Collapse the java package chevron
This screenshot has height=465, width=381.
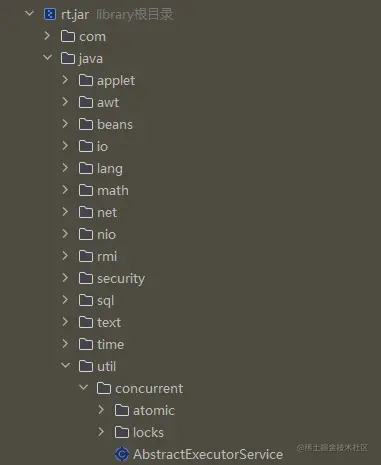pyautogui.click(x=47, y=58)
